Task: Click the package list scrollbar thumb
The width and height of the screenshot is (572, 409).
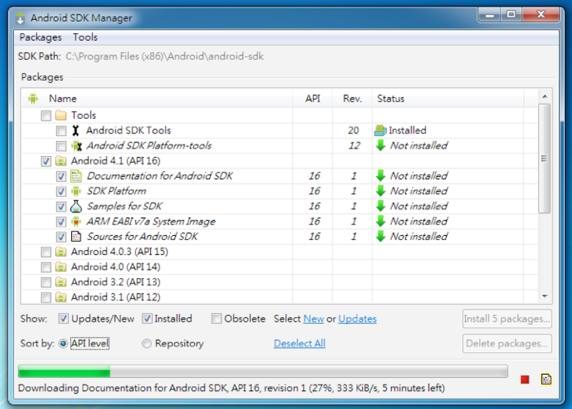Action: (544, 158)
